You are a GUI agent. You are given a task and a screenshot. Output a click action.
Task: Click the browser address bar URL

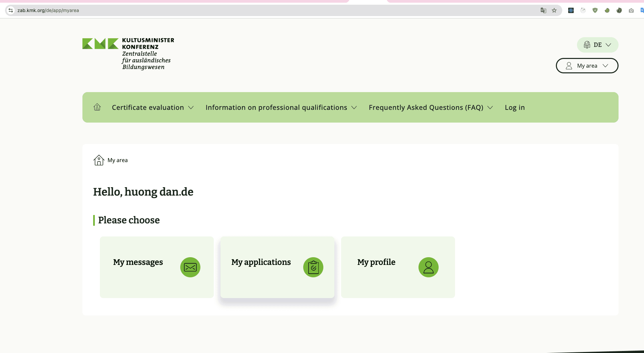click(48, 10)
